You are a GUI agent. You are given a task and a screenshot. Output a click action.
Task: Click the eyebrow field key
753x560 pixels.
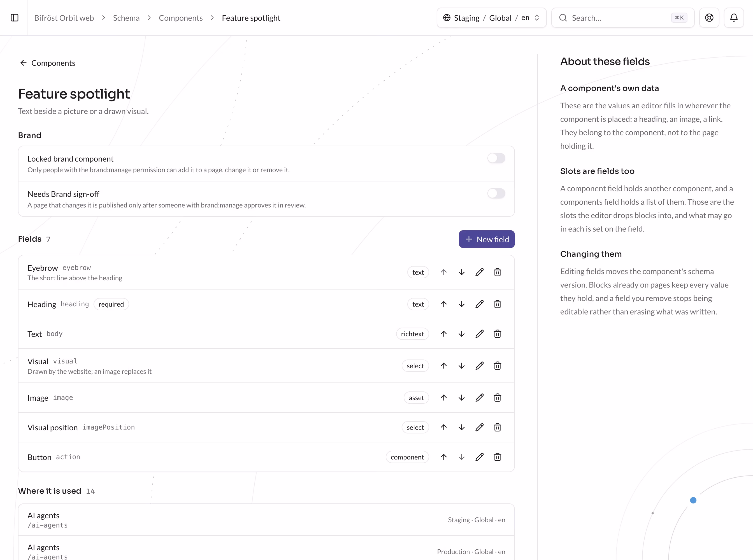coord(77,268)
